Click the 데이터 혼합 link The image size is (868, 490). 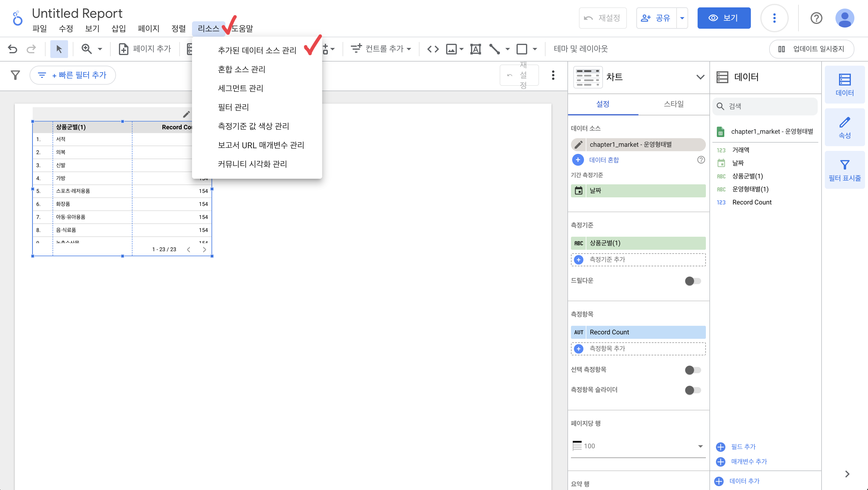pos(604,160)
